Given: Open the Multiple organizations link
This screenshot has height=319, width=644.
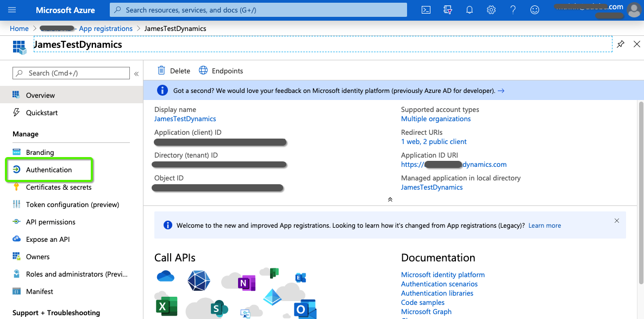Looking at the screenshot, I should [436, 118].
